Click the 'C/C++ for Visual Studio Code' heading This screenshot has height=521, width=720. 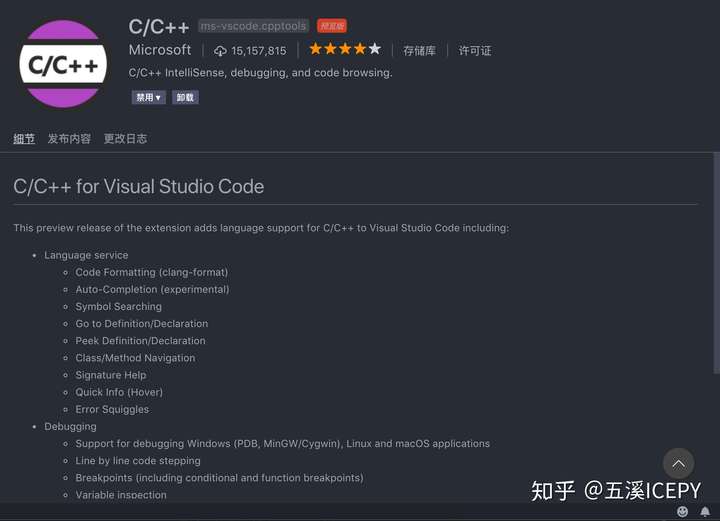pyautogui.click(x=139, y=186)
